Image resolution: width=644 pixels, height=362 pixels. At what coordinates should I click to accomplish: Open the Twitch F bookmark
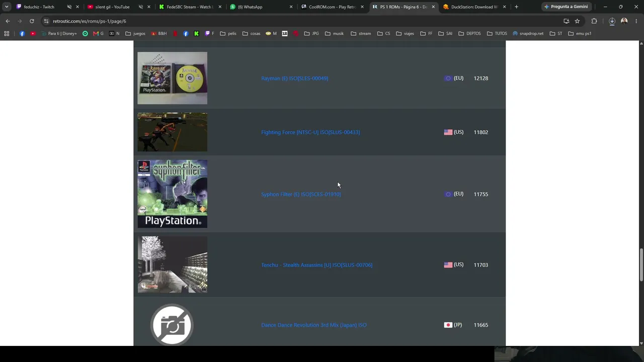click(x=209, y=34)
